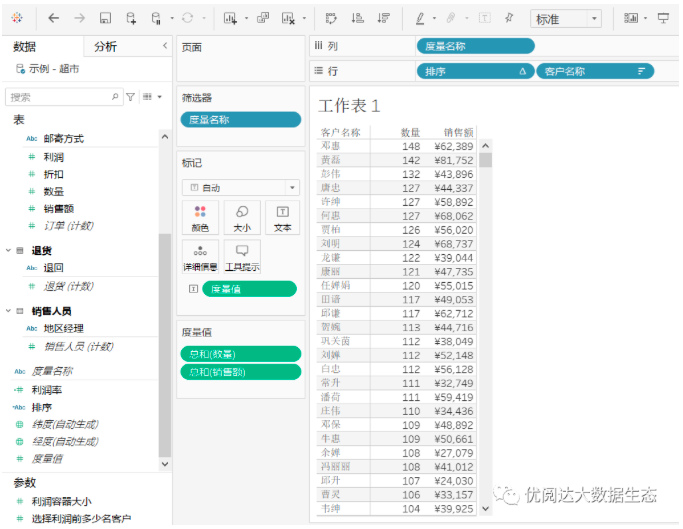Sort descending using the toolbar icon
The height and width of the screenshot is (529, 683).
coord(383,18)
